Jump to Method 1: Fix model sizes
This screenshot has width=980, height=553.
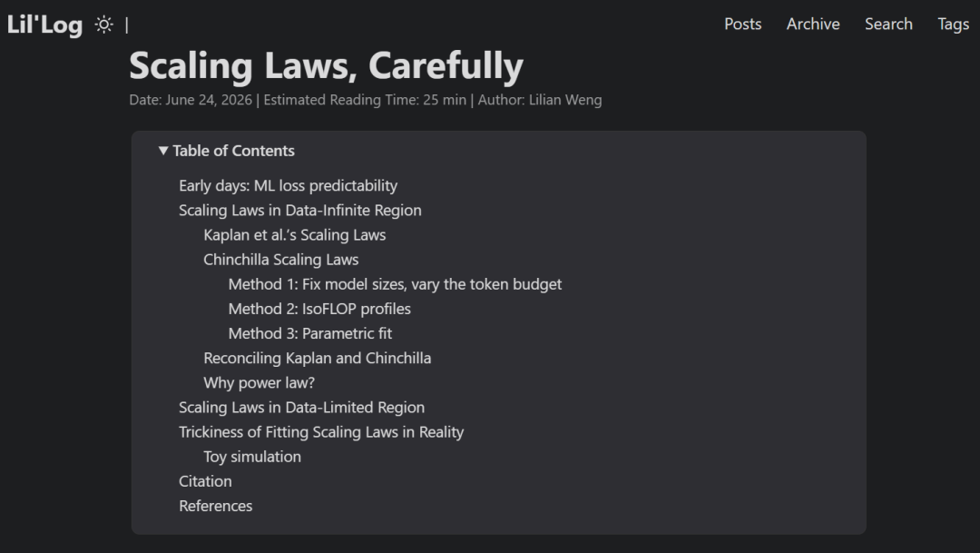(395, 284)
